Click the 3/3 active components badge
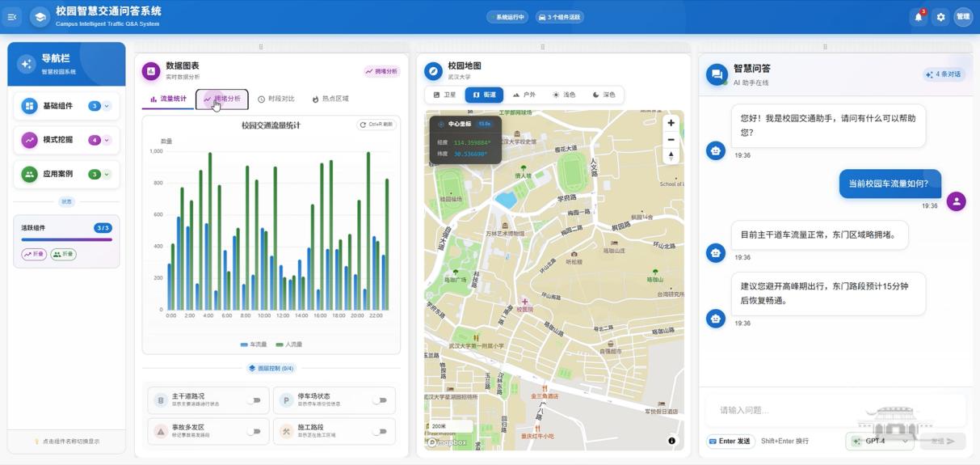Screen dimensions: 980x465 coord(103,228)
